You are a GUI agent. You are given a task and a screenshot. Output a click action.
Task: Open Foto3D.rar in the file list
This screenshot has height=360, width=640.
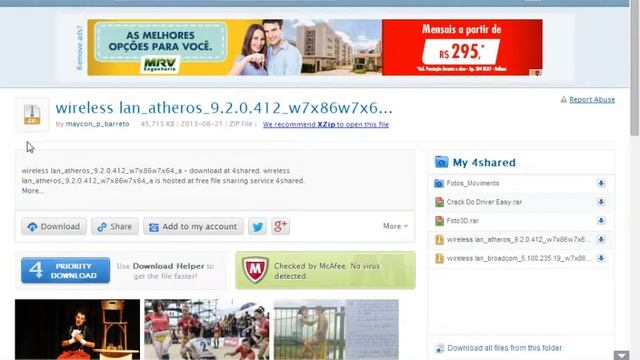462,221
